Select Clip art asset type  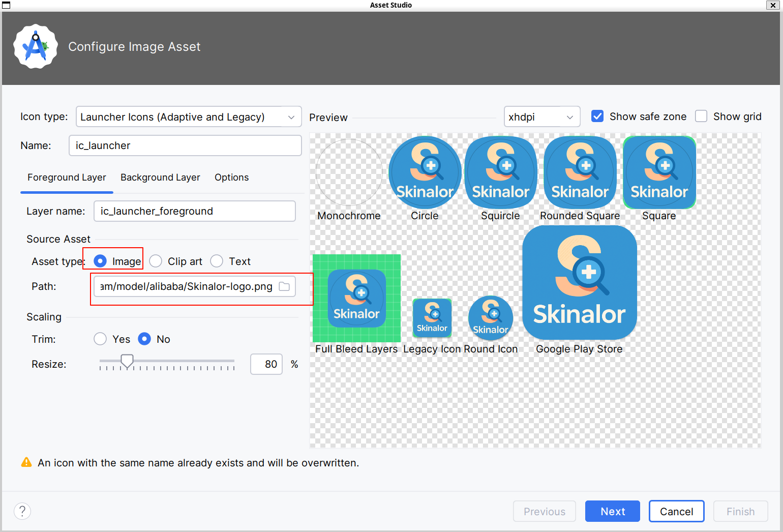coord(156,261)
